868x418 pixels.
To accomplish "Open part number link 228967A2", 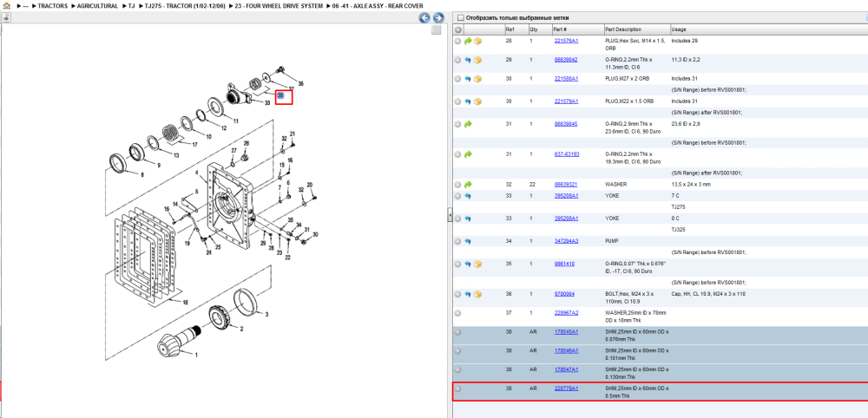I will click(x=566, y=313).
